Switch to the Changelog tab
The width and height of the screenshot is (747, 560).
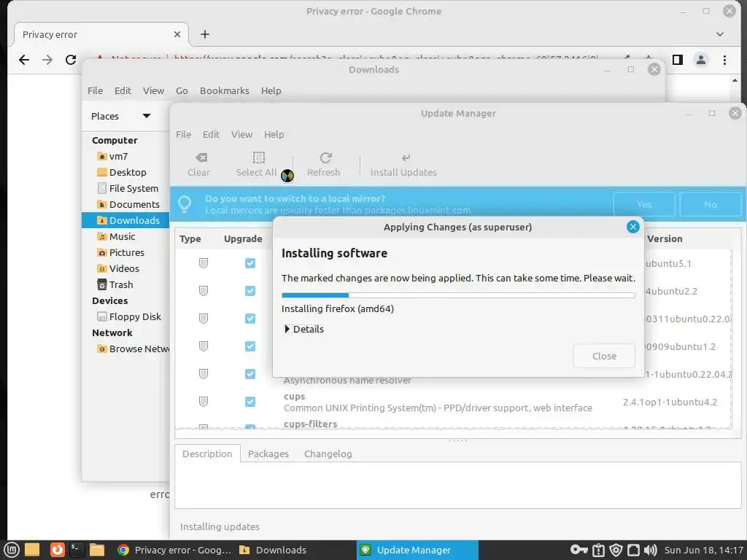point(328,454)
